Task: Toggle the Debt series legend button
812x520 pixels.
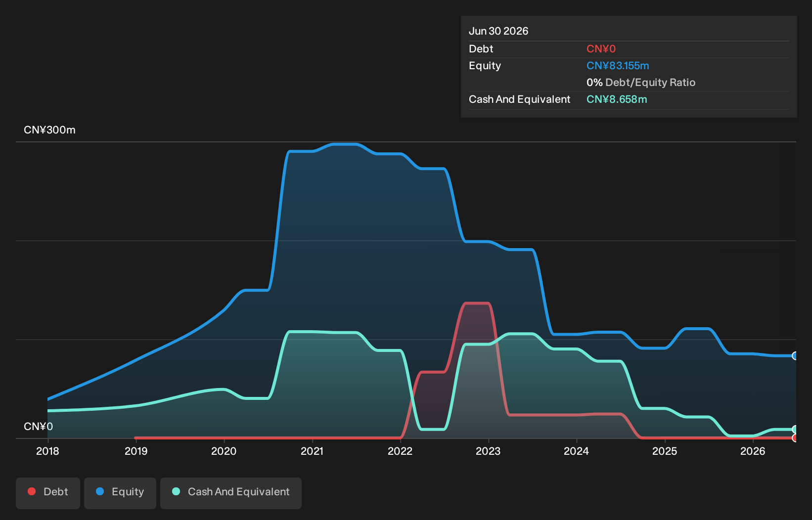Action: (48, 493)
